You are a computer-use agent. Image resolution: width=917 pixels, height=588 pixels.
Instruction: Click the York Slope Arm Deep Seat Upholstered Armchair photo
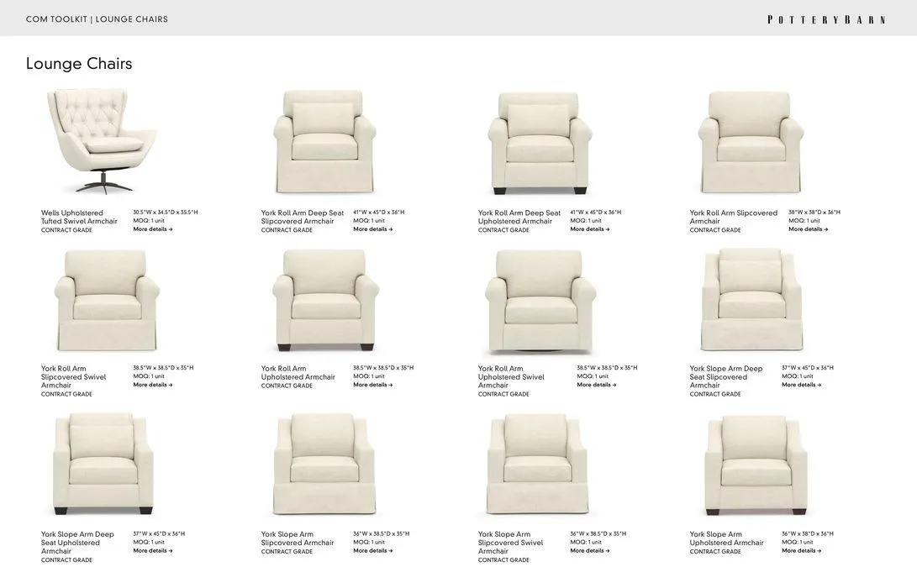click(103, 464)
